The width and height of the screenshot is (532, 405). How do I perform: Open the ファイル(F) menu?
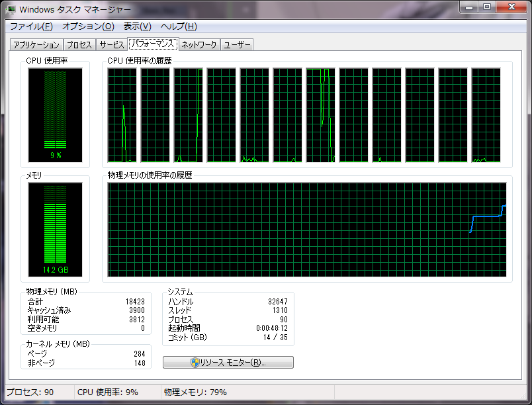click(31, 26)
